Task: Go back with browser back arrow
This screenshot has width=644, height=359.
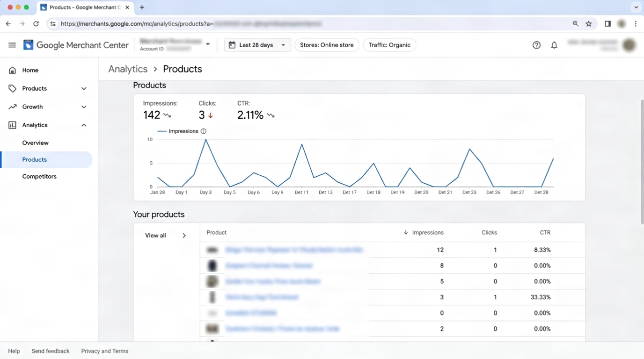Action: click(8, 24)
